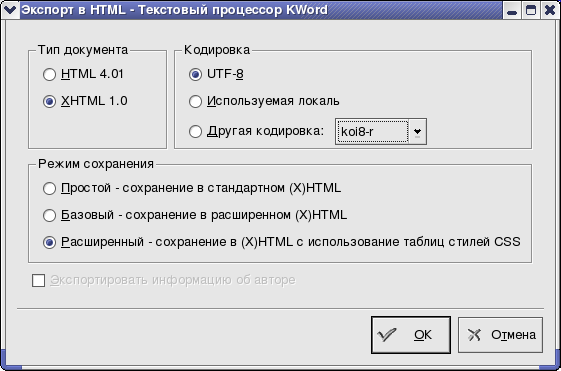561x371 pixels.
Task: Select the Другая кодировка radio button
Action: click(x=195, y=131)
